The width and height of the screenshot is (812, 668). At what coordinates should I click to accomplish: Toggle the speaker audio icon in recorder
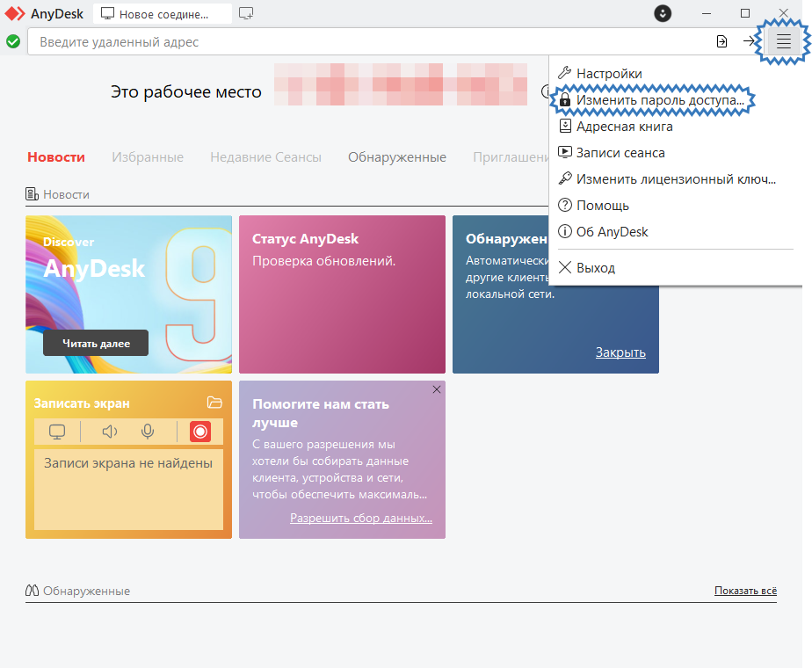coord(109,432)
